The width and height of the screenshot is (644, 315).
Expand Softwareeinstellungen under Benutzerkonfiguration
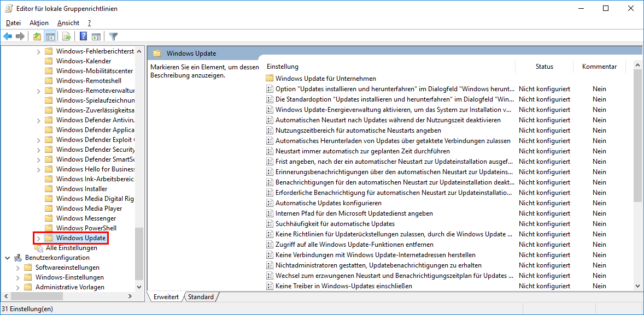pos(17,268)
